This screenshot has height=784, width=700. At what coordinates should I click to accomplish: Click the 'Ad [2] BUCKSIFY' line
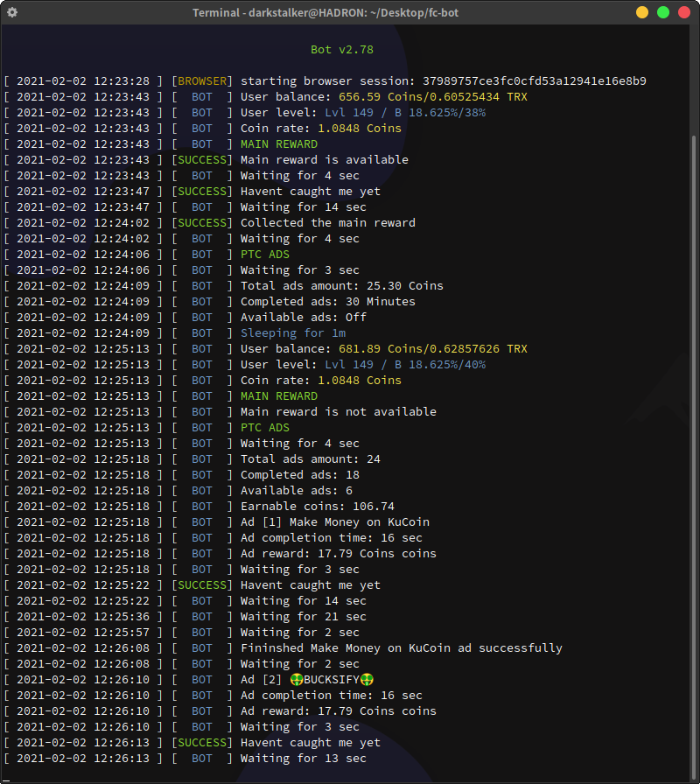click(x=307, y=680)
